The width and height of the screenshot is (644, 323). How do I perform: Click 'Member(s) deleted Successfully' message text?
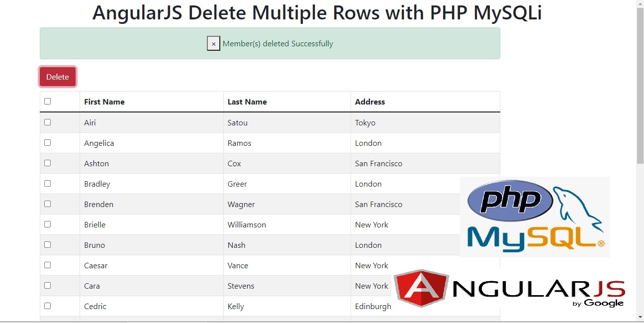[278, 44]
